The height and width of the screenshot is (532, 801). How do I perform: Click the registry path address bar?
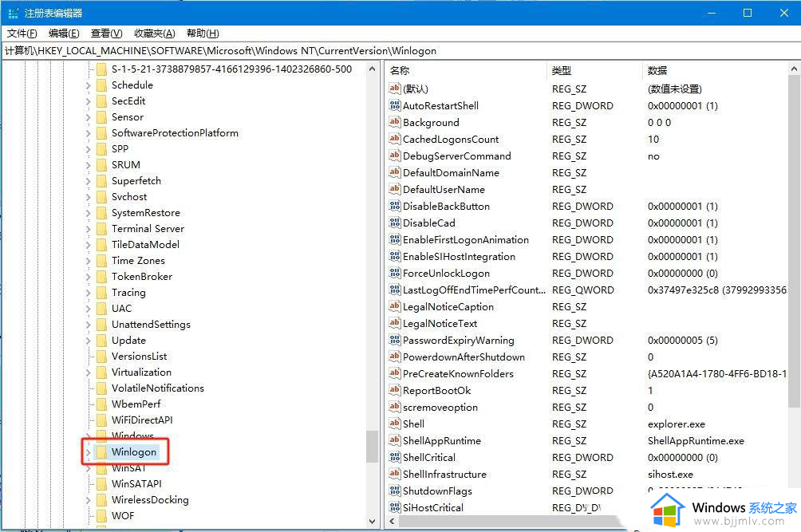(400, 50)
